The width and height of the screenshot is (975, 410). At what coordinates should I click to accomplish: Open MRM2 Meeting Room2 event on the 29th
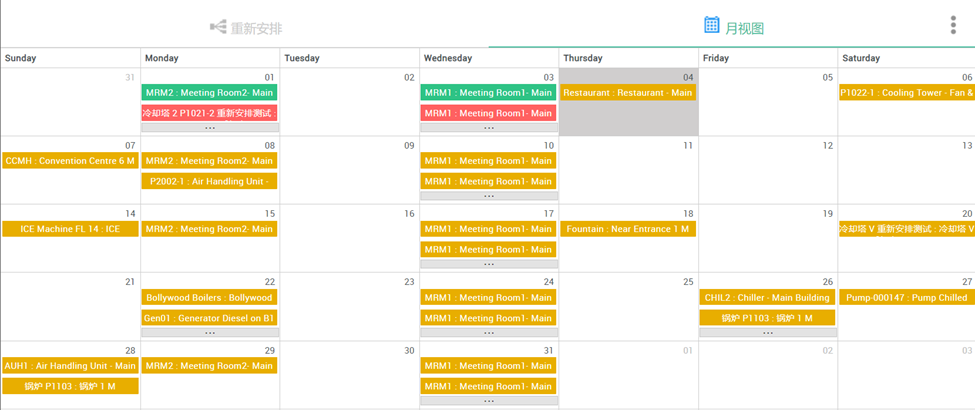(x=210, y=366)
